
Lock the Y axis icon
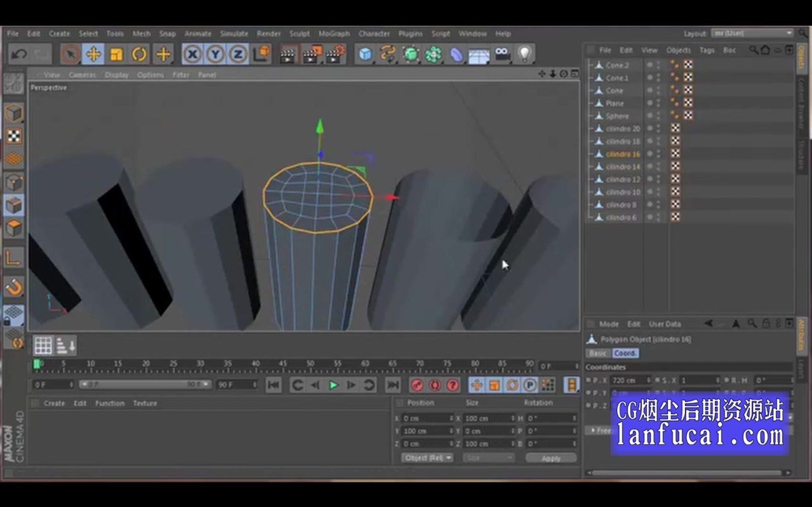click(215, 54)
